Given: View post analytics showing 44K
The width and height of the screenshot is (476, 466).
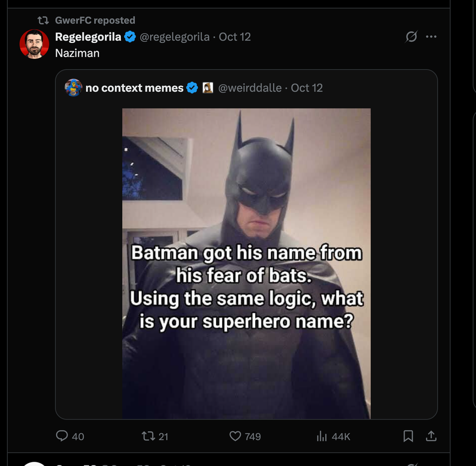Looking at the screenshot, I should tap(322, 436).
